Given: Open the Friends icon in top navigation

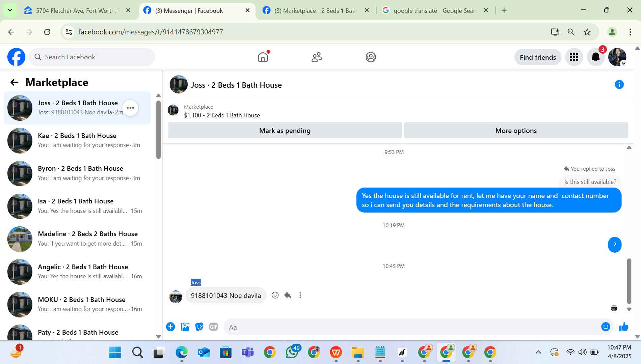Looking at the screenshot, I should [317, 57].
